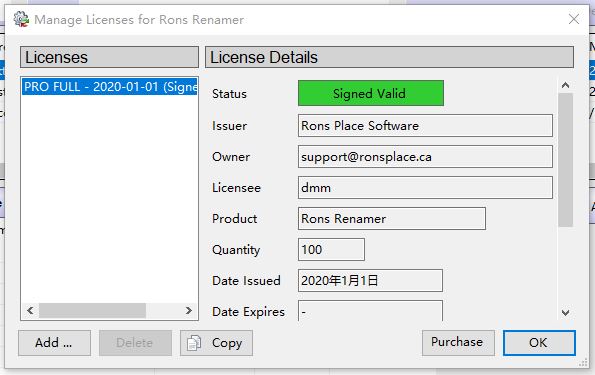The image size is (595, 375).
Task: Click the Signed Valid status indicator
Action: (x=371, y=93)
